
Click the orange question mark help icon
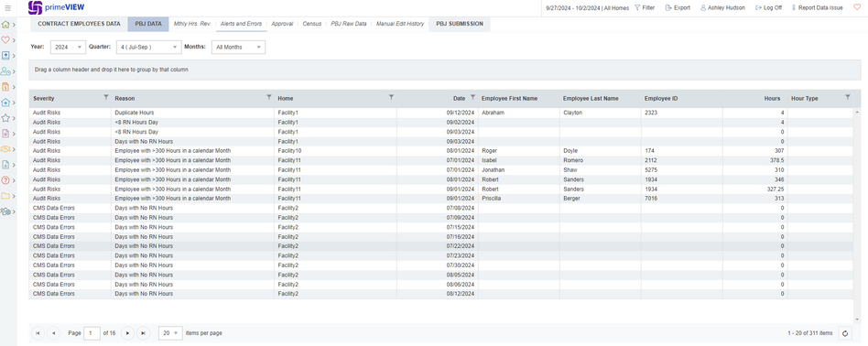click(x=5, y=180)
